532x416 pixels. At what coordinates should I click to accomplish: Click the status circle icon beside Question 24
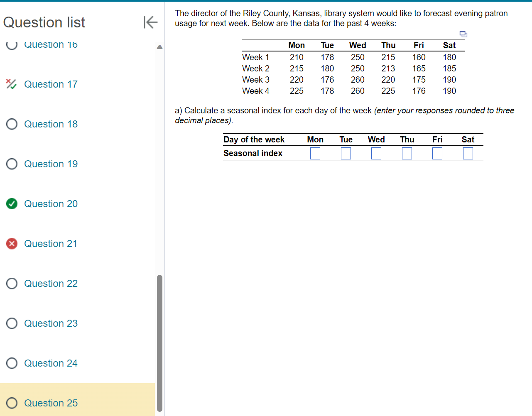pyautogui.click(x=12, y=363)
